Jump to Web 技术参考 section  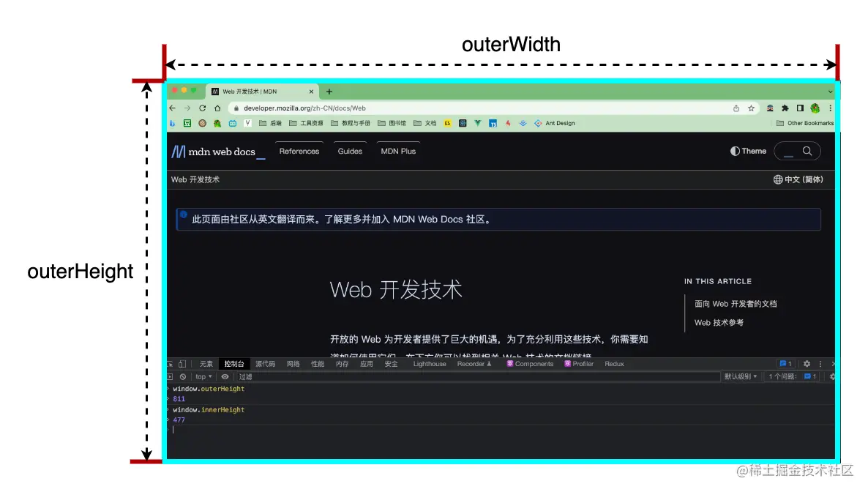[719, 322]
